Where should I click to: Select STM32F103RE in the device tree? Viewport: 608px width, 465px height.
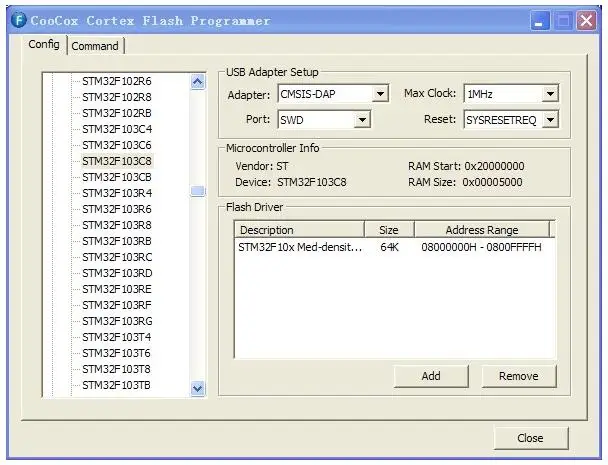117,289
